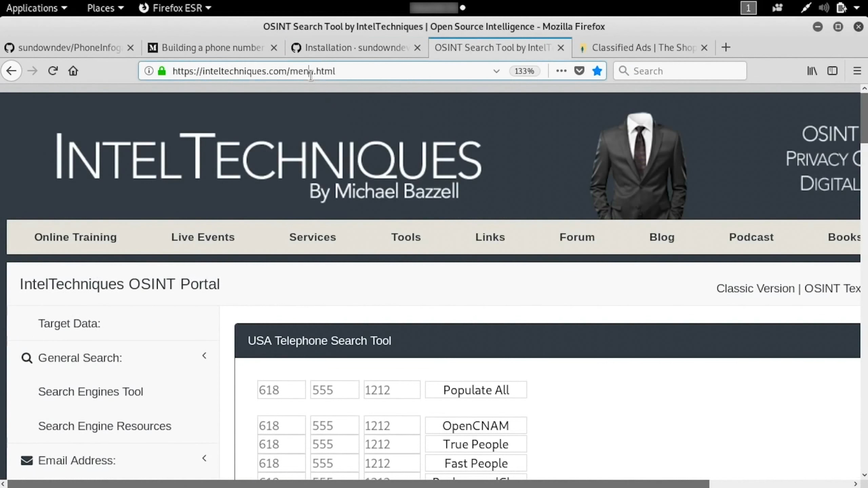The image size is (868, 488).
Task: Click the Target Data sidebar label
Action: pos(69,324)
